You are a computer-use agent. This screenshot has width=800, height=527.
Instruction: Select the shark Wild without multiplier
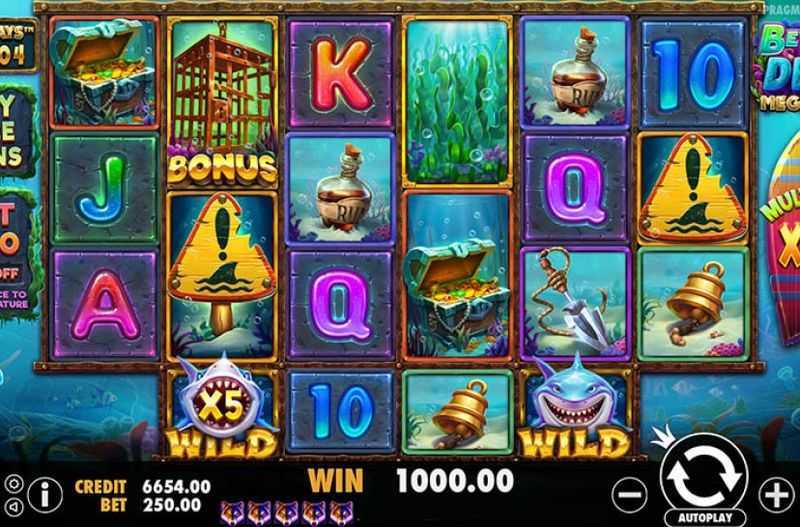coord(575,408)
